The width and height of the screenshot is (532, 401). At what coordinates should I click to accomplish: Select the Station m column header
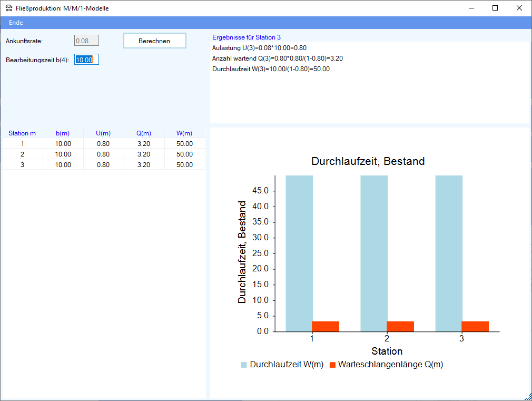(22, 133)
